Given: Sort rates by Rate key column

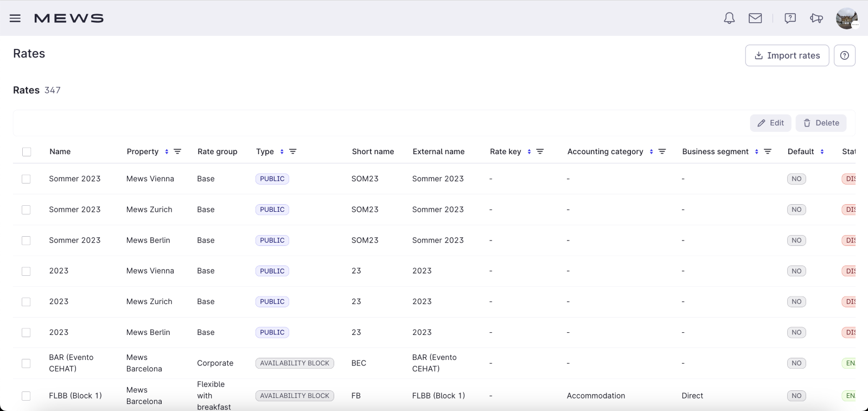Looking at the screenshot, I should click(529, 152).
